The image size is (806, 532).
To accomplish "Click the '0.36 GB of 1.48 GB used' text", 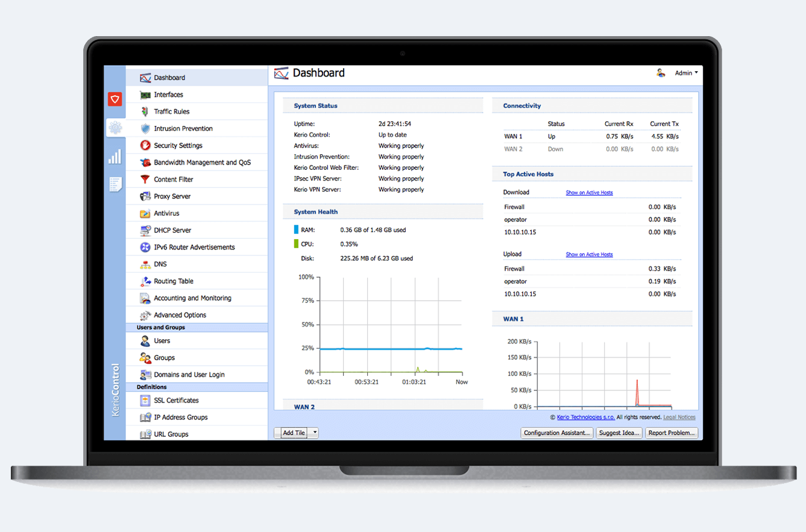I will (373, 230).
